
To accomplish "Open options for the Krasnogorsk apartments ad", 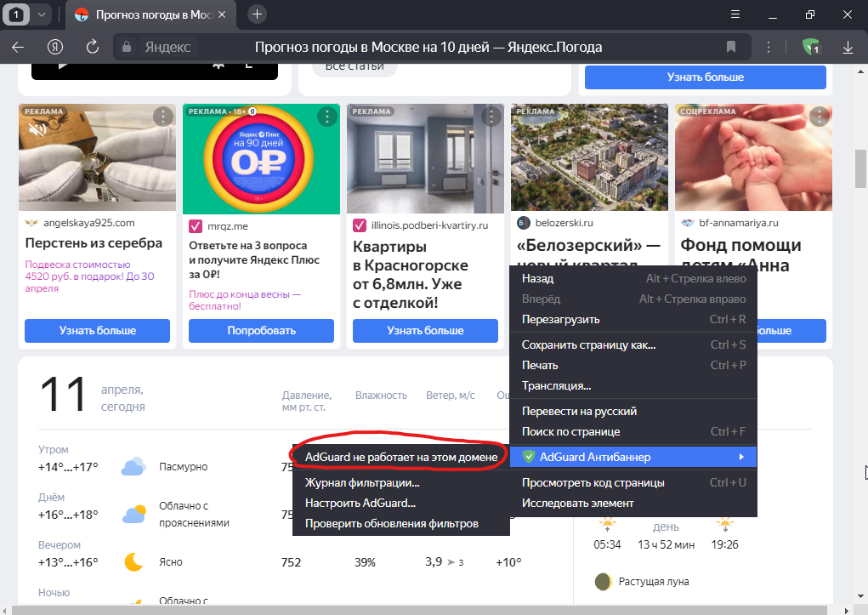I will pyautogui.click(x=491, y=117).
